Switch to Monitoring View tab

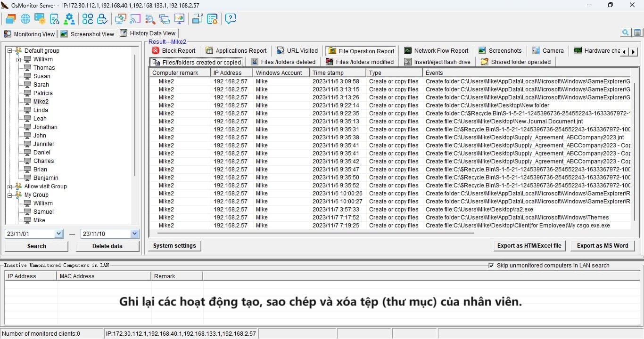29,34
